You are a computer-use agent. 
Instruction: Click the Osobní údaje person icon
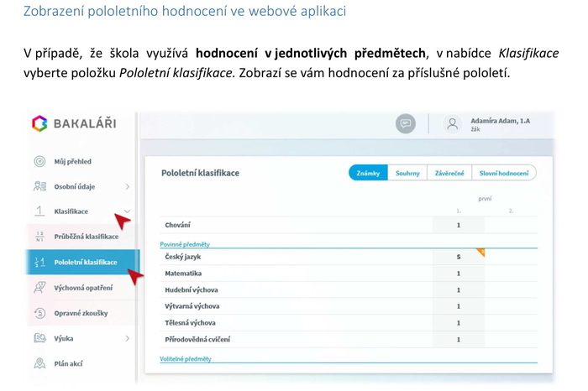(x=39, y=186)
